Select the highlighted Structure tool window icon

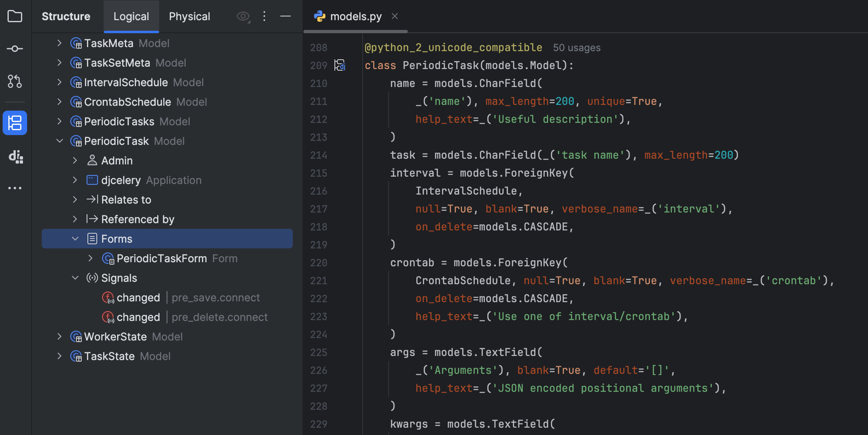15,123
